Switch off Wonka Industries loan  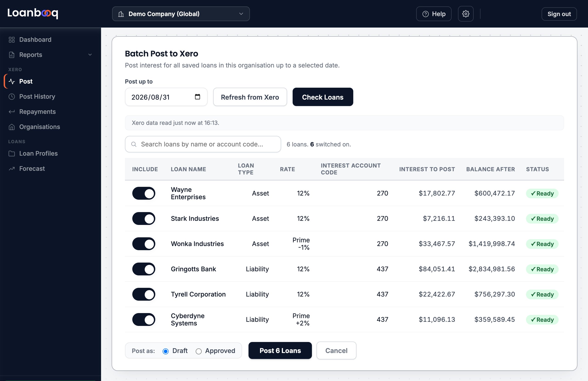coord(144,244)
